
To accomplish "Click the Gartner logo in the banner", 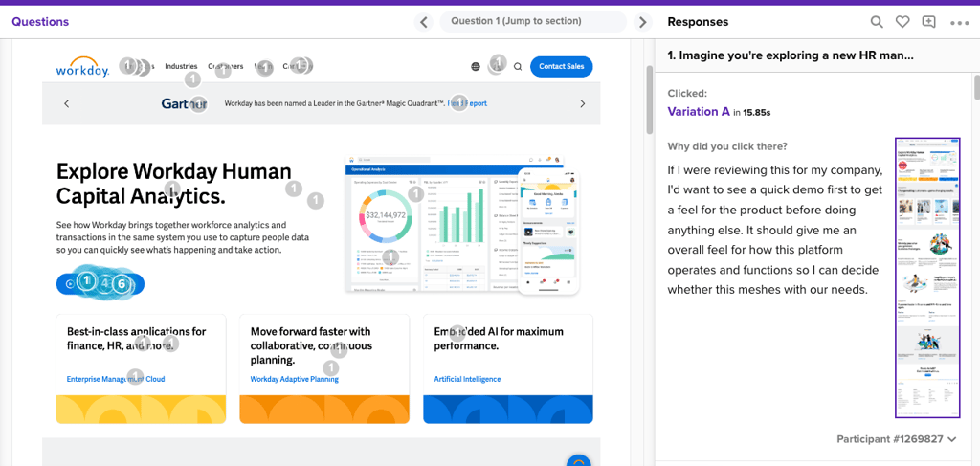I will pyautogui.click(x=184, y=103).
